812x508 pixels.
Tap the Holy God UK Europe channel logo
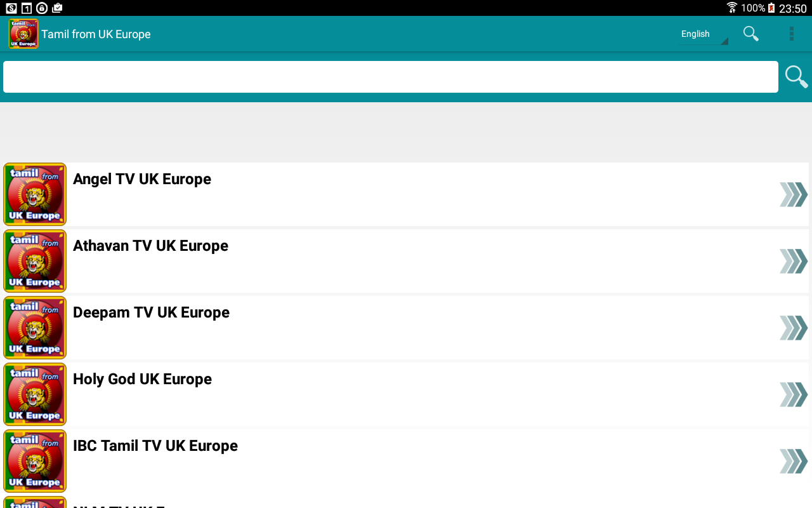coord(35,394)
